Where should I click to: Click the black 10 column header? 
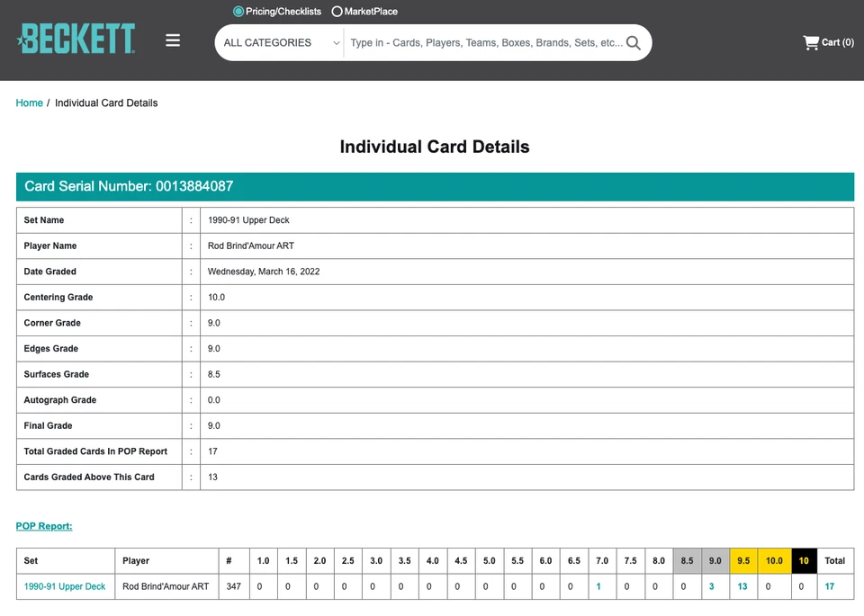[804, 560]
